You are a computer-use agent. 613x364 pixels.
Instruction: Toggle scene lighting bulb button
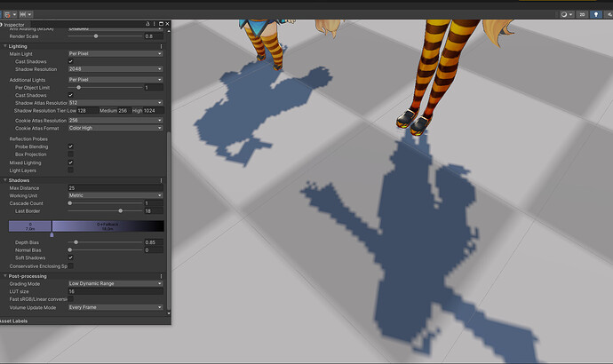(x=596, y=14)
